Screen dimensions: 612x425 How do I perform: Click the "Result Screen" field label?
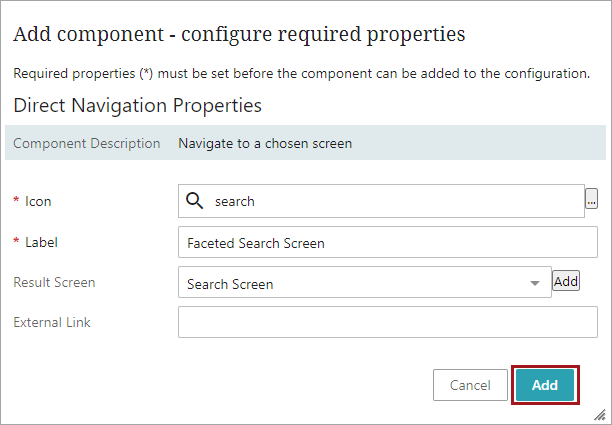pyautogui.click(x=54, y=282)
